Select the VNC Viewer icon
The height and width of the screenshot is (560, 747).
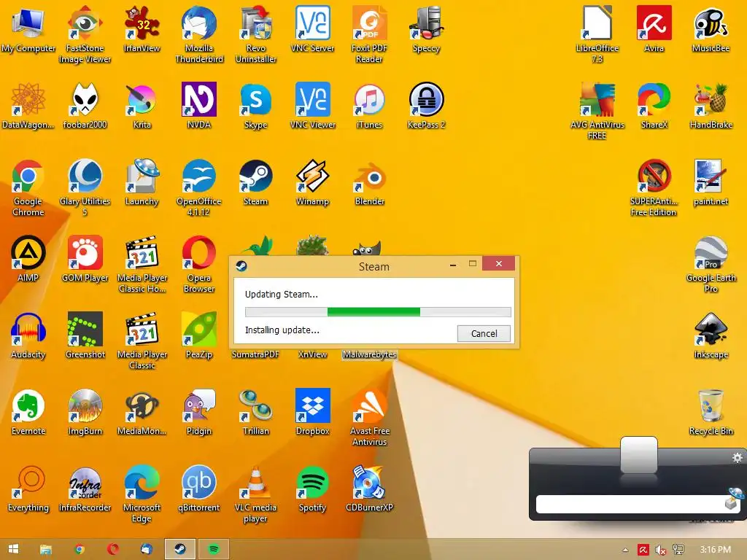tap(312, 106)
